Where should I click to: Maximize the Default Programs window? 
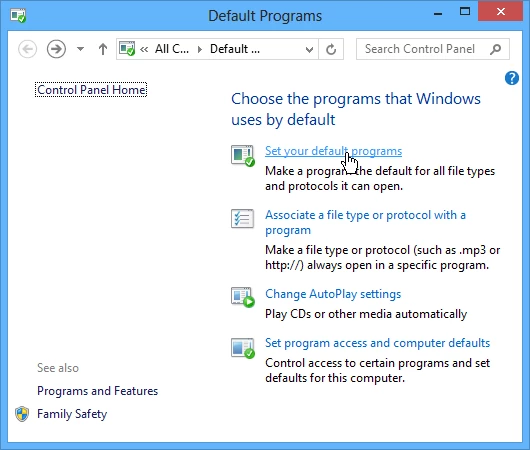[465, 12]
